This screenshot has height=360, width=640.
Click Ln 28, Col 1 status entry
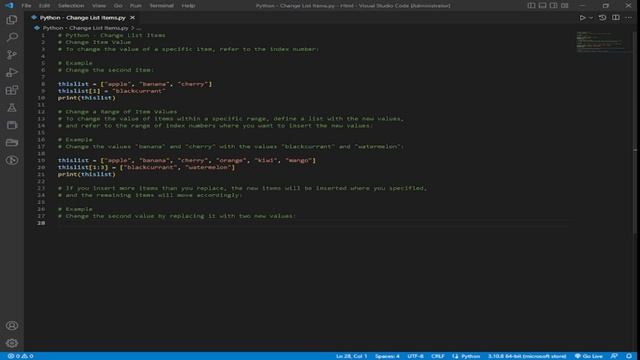[351, 356]
